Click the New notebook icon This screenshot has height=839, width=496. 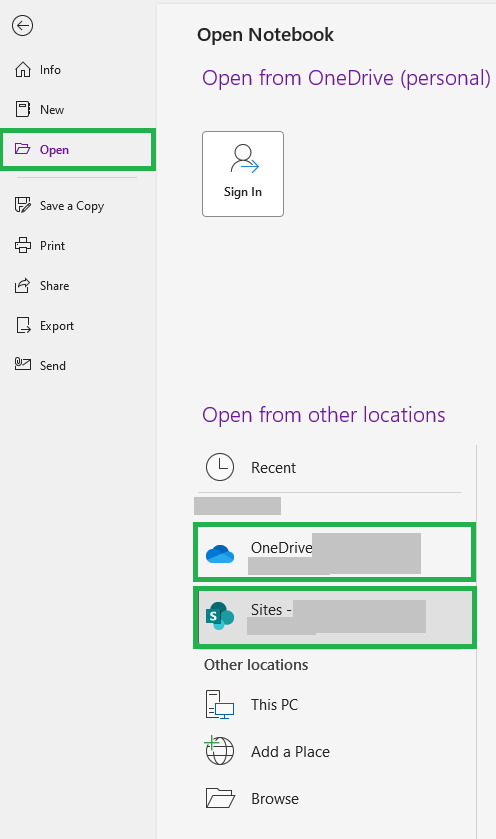click(22, 109)
